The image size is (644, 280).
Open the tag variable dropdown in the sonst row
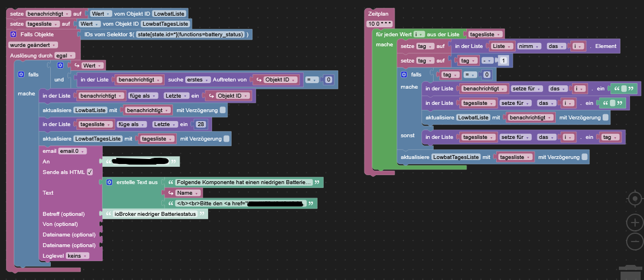click(x=611, y=137)
